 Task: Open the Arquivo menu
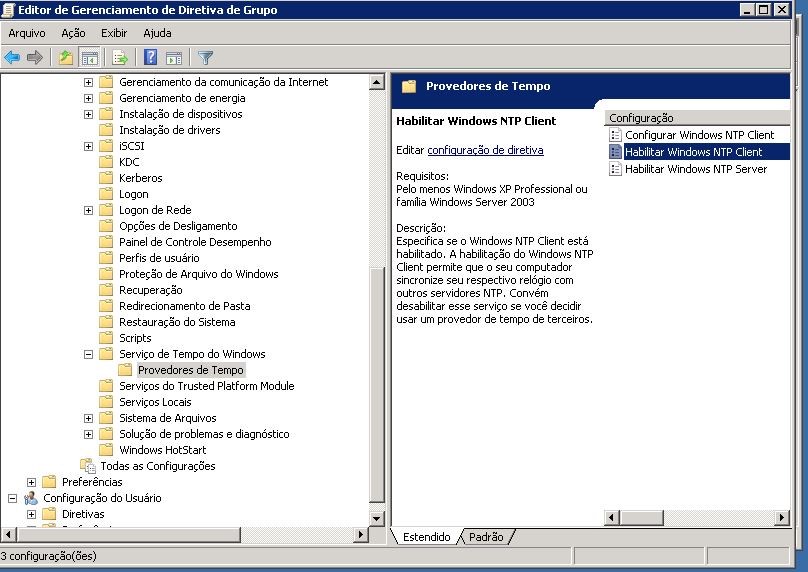pyautogui.click(x=27, y=33)
